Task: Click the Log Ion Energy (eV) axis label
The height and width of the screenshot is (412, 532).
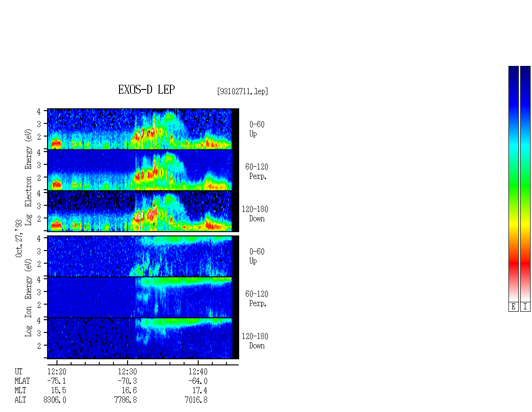Action: [x=28, y=298]
